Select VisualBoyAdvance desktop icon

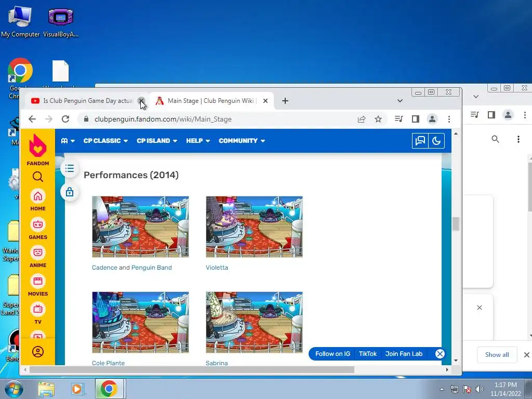(61, 22)
